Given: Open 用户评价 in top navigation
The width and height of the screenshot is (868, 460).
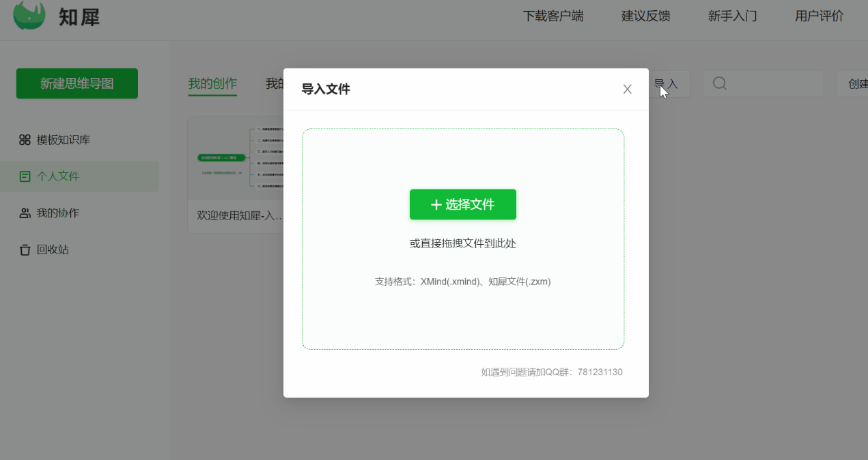Looking at the screenshot, I should (820, 16).
